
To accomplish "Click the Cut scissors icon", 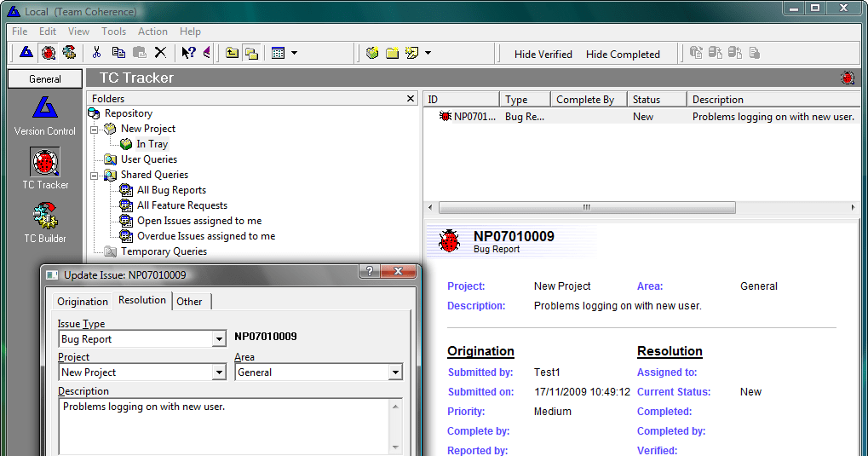I will point(97,53).
